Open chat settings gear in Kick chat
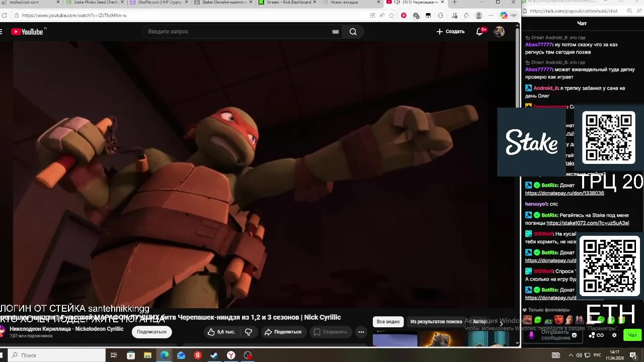 614,335
